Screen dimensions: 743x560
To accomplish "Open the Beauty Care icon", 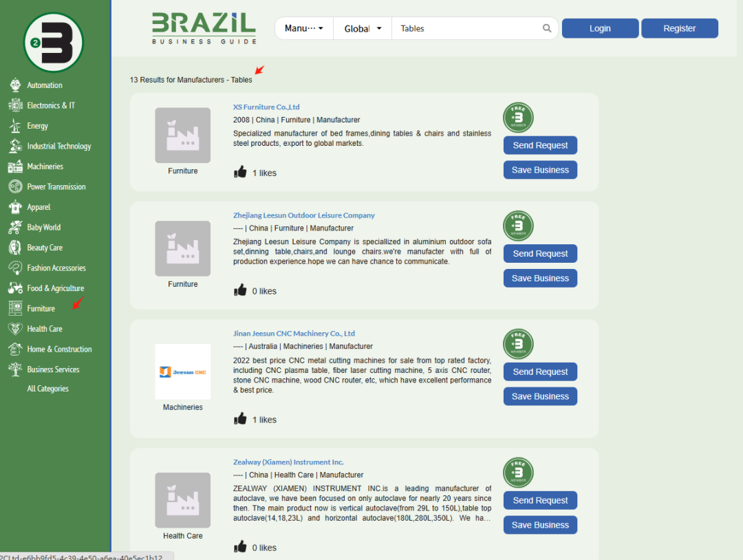I will [15, 247].
